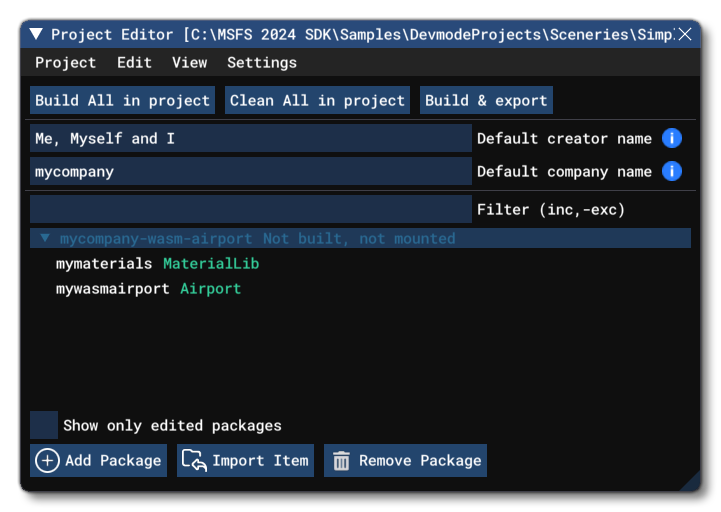Click the Filter text input field
Image resolution: width=721 pixels, height=512 pixels.
(x=250, y=209)
